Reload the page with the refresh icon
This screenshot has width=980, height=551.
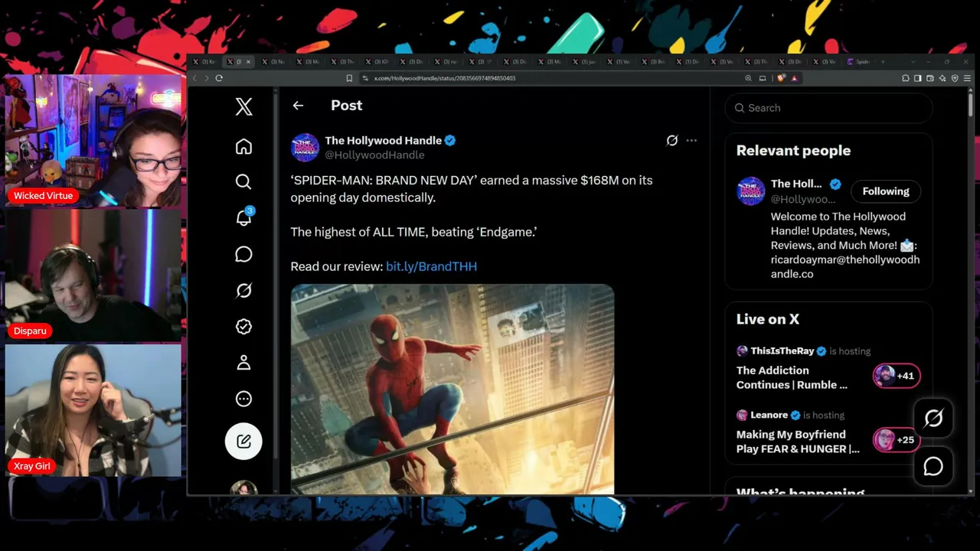coord(219,78)
